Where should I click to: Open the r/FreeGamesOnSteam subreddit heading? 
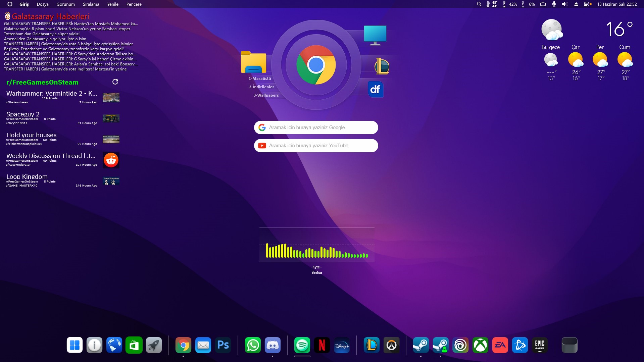coord(42,82)
